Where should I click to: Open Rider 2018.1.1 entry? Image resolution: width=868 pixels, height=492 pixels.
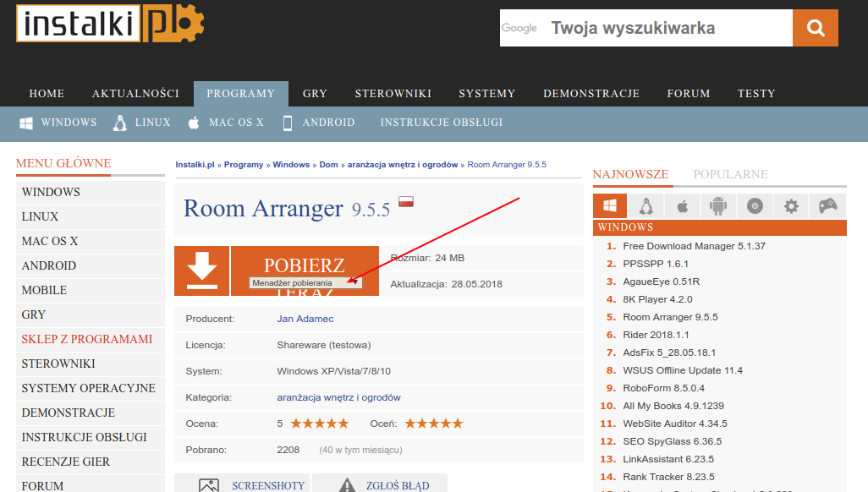coord(656,335)
